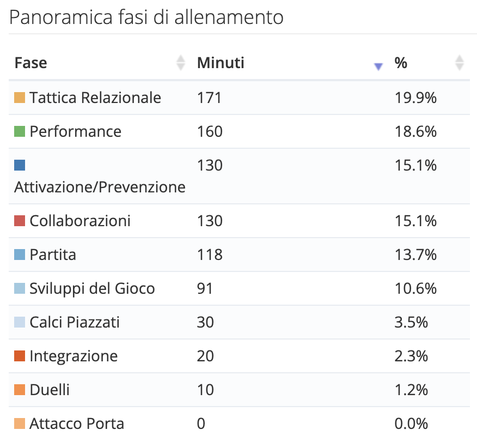Select the Sviluppi del Gioco row

(x=92, y=289)
